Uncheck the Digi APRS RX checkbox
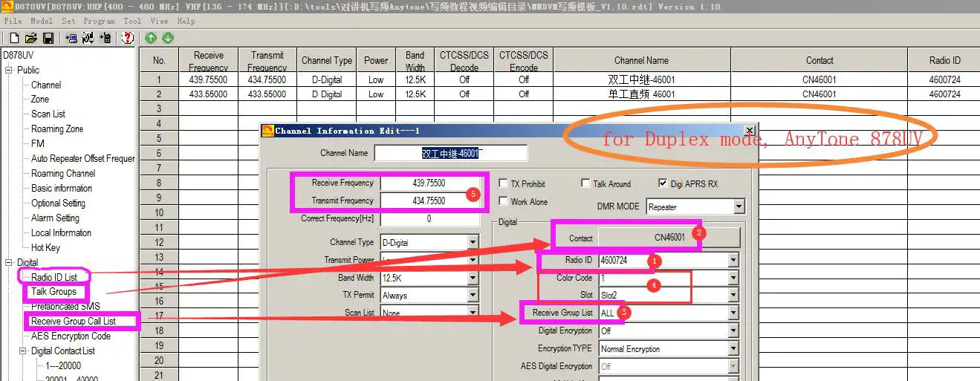This screenshot has width=980, height=381. (x=663, y=183)
